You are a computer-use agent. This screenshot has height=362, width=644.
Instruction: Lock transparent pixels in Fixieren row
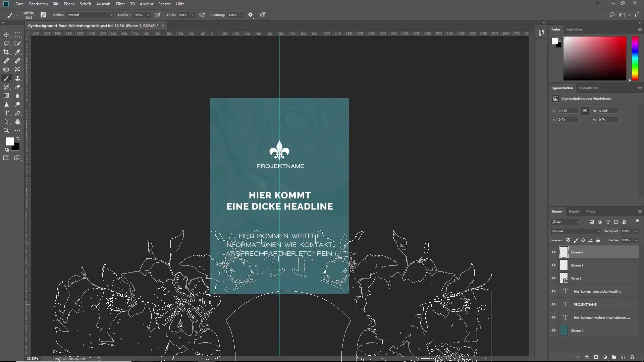point(568,240)
